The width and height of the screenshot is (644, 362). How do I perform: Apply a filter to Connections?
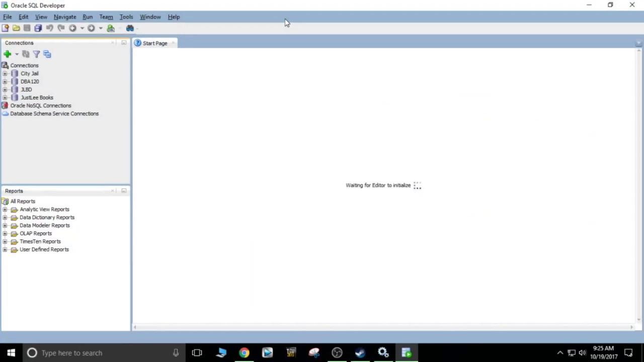tap(36, 54)
